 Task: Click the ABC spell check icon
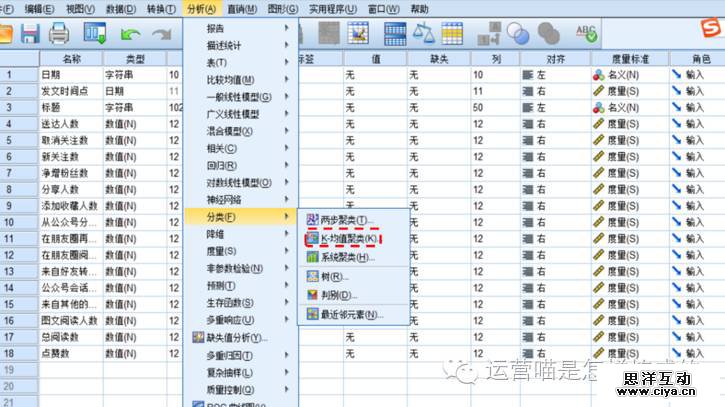586,34
